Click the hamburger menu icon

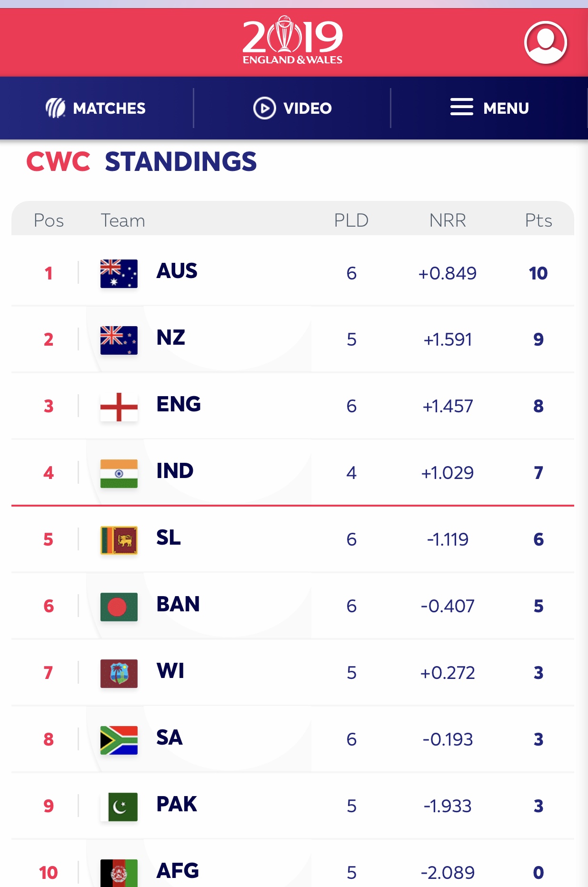[x=461, y=107]
